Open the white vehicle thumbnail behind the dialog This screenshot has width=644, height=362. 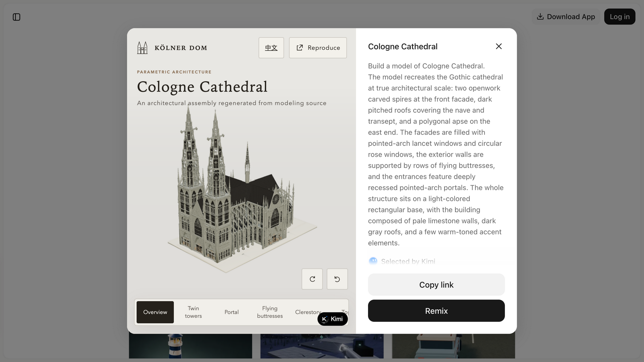click(453, 346)
